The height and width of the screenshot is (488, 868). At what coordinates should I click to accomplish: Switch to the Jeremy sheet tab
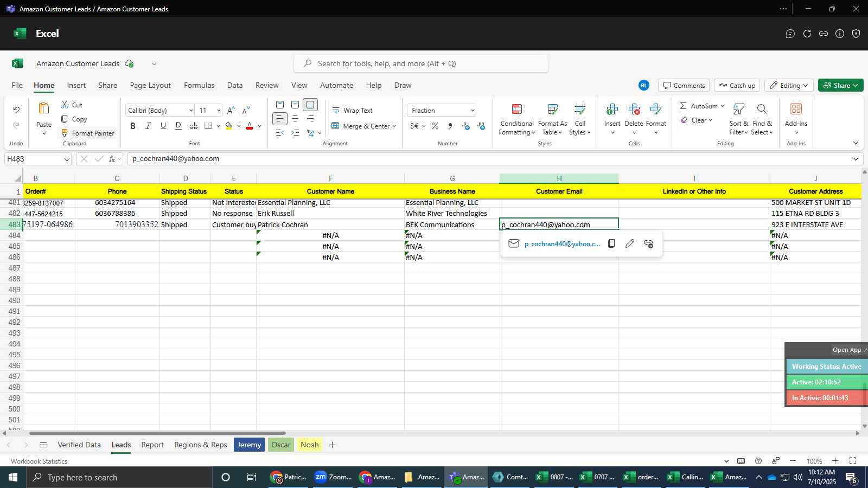click(250, 445)
